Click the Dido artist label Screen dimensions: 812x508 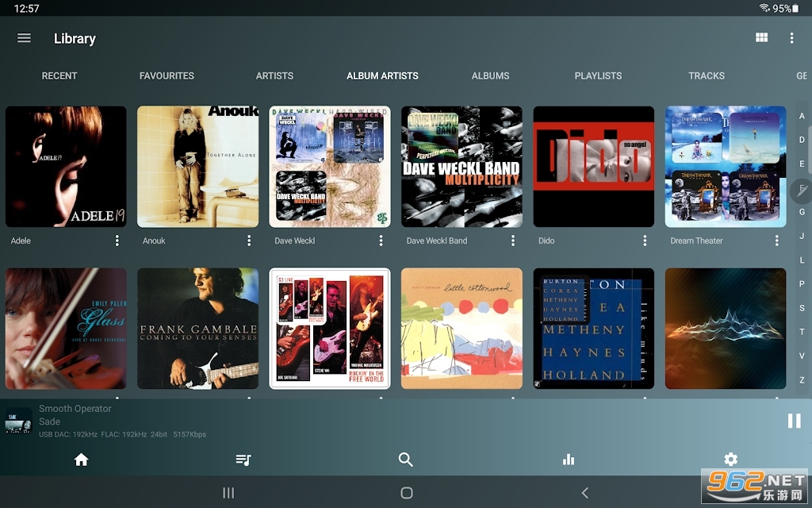546,241
